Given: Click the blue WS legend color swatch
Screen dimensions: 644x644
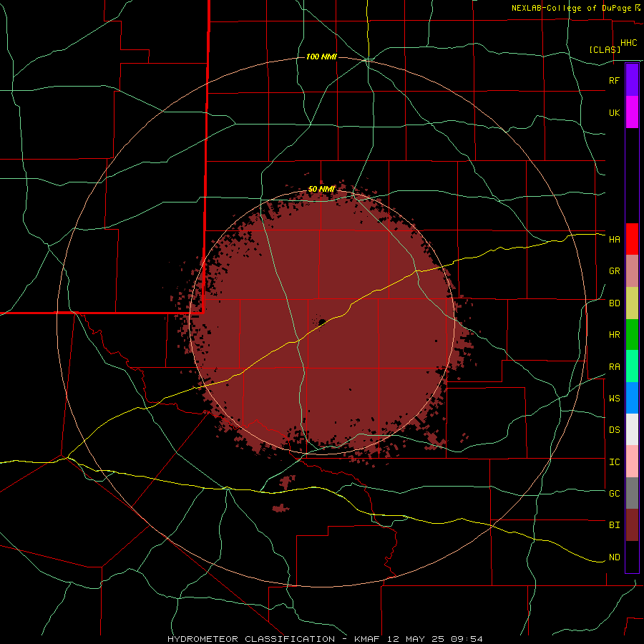Looking at the screenshot, I should pyautogui.click(x=632, y=398).
